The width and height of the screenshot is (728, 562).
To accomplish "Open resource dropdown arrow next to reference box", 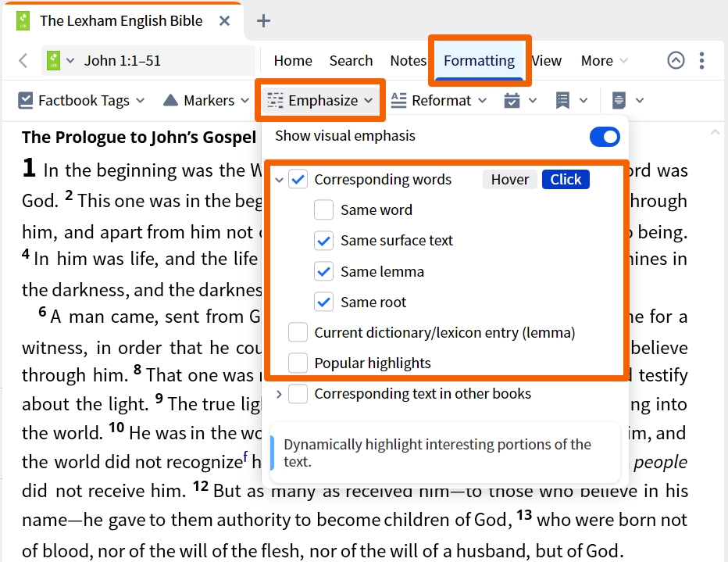I will (x=70, y=60).
